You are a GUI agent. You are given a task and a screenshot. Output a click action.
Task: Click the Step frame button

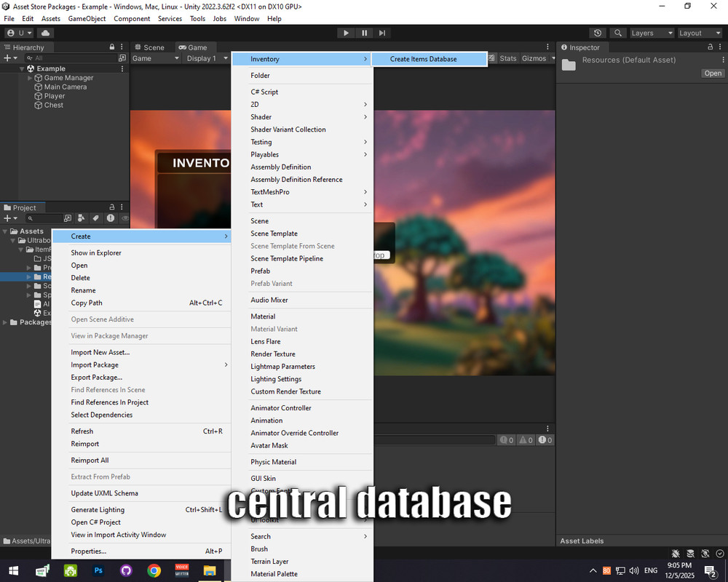[382, 33]
